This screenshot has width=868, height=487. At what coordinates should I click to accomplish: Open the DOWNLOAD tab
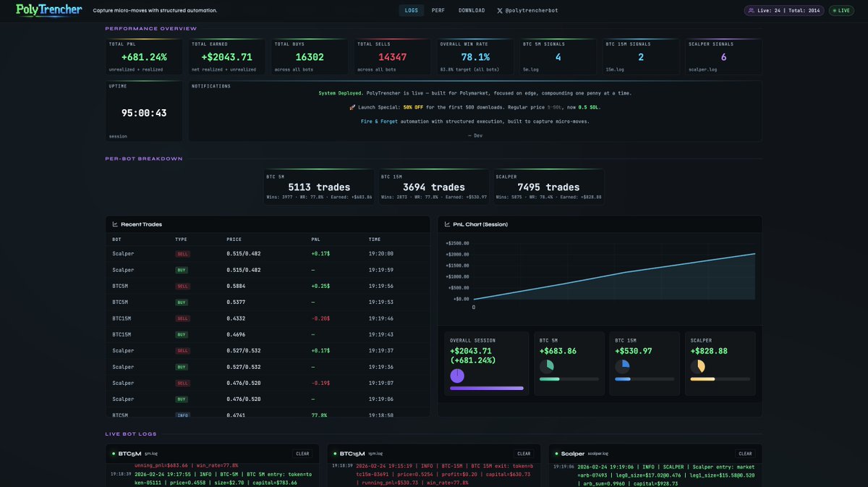click(x=472, y=11)
